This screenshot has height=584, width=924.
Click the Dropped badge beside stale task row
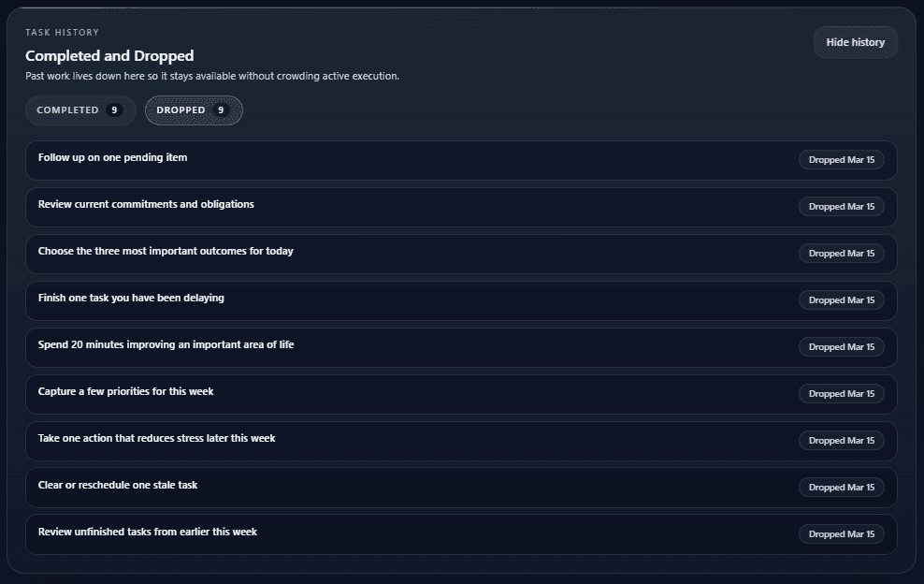pyautogui.click(x=841, y=487)
